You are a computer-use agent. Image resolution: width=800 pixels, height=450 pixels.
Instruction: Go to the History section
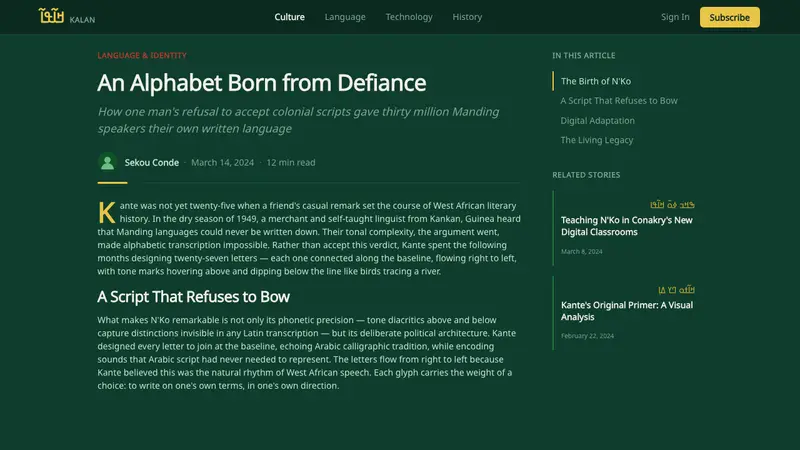coord(467,17)
